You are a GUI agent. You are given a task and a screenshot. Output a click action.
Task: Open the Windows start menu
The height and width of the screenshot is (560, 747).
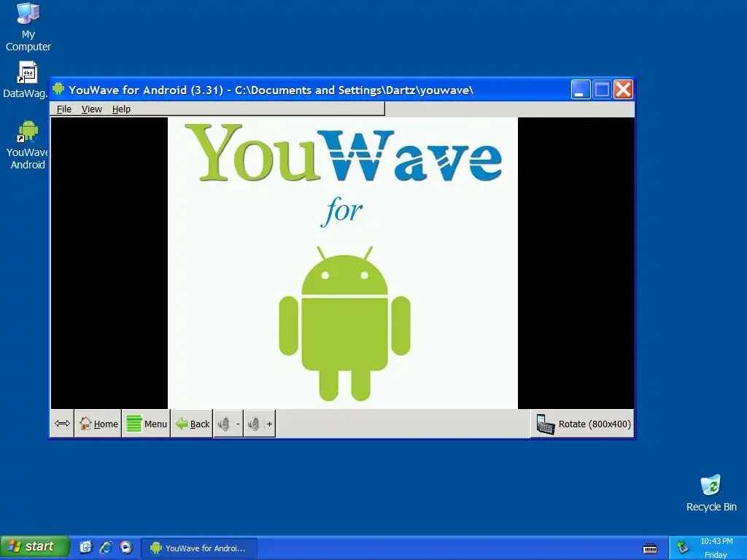(35, 547)
